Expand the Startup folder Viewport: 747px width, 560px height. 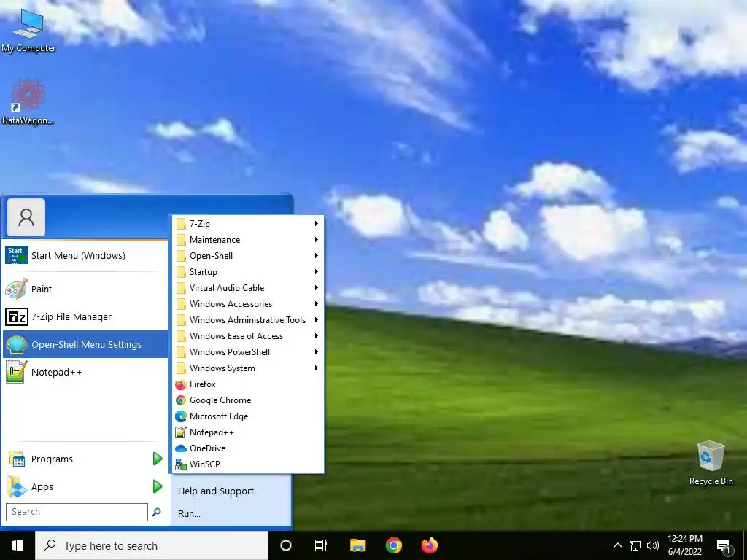tap(247, 272)
